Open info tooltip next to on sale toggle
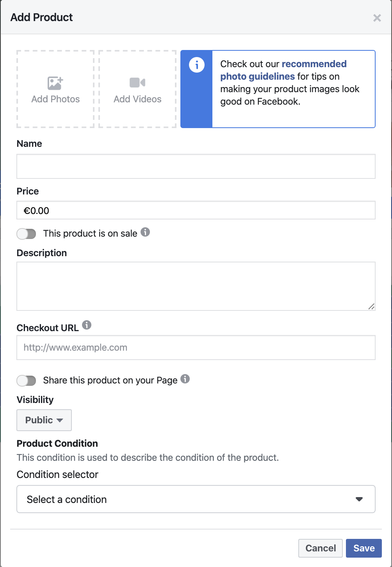This screenshot has height=567, width=392. pyautogui.click(x=145, y=232)
